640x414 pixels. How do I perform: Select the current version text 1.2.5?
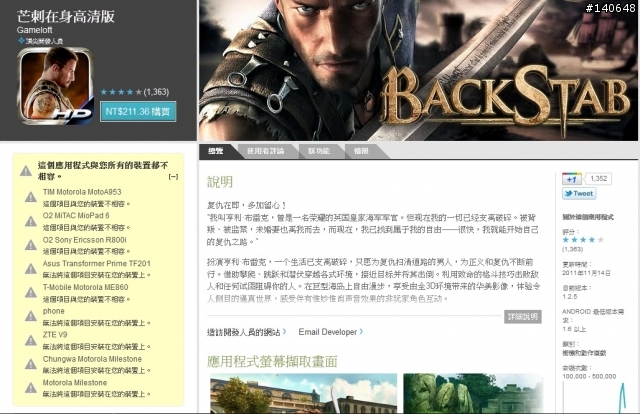(x=570, y=296)
